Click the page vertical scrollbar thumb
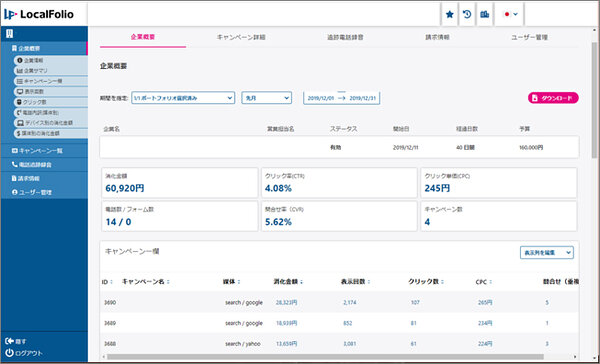 point(594,100)
